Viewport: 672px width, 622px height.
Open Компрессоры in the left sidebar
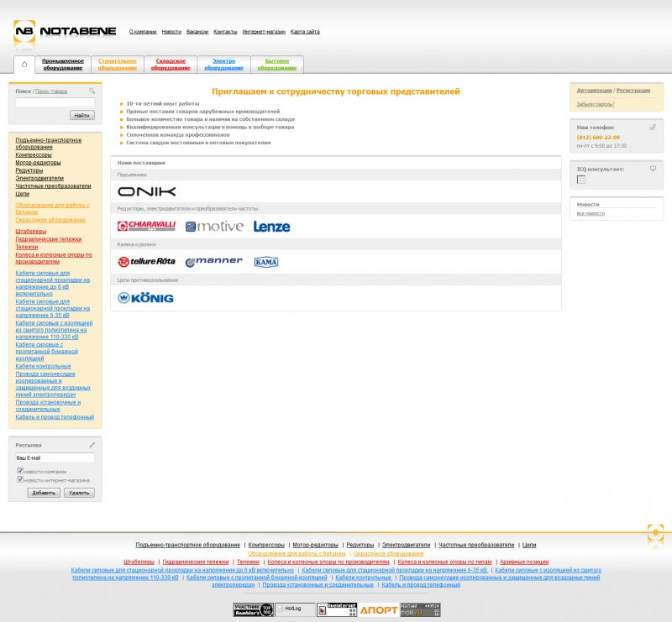[x=34, y=154]
